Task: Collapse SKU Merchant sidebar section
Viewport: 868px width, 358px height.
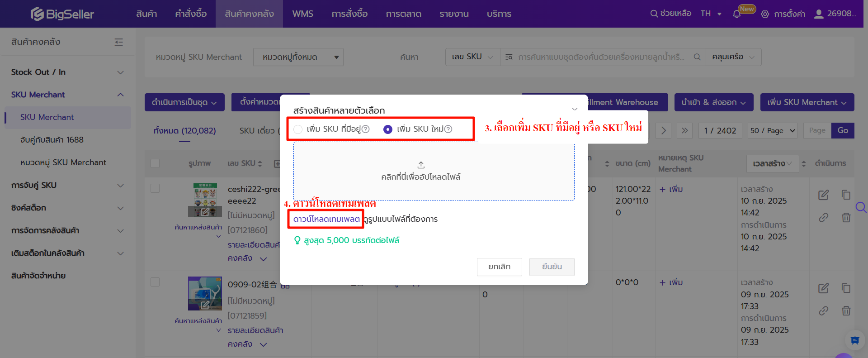Action: point(120,95)
